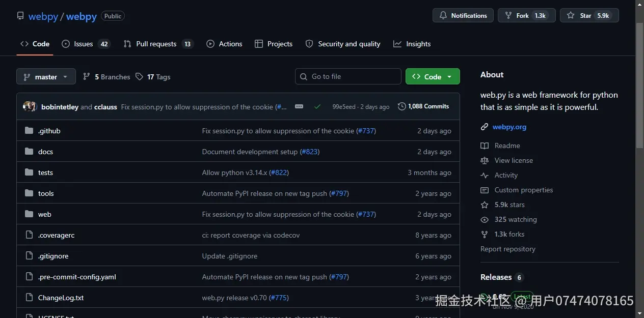This screenshot has height=318, width=644.
Task: Open the .coveragerc file
Action: coord(57,235)
